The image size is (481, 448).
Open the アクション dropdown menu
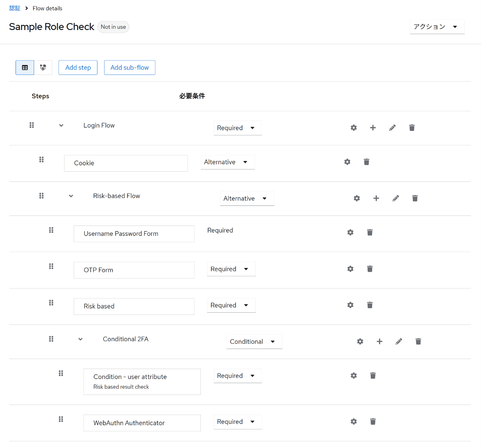pyautogui.click(x=437, y=27)
